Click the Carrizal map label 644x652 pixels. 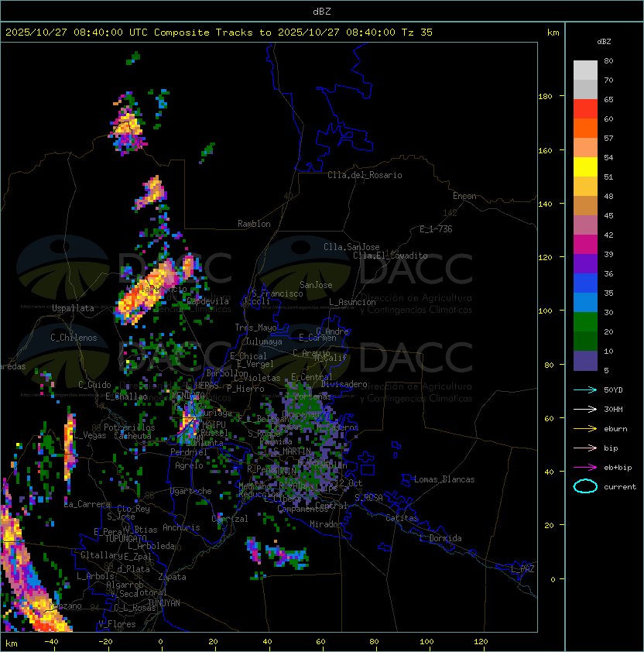pos(229,519)
